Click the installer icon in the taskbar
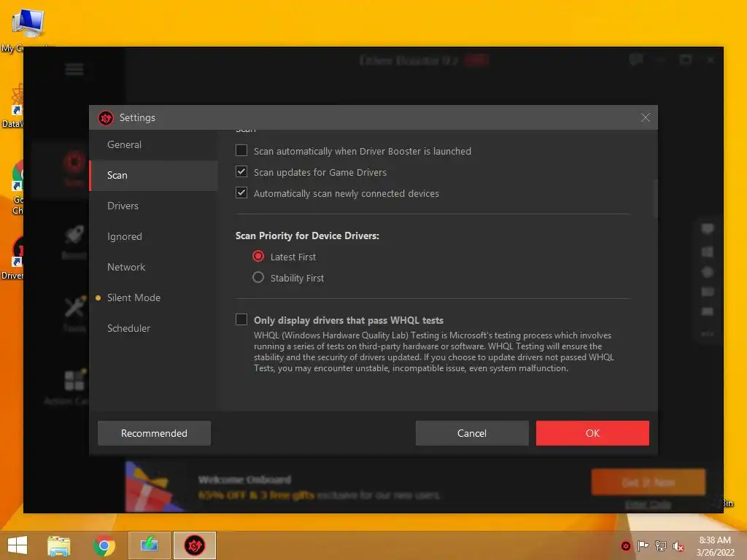The width and height of the screenshot is (747, 560). tap(149, 545)
